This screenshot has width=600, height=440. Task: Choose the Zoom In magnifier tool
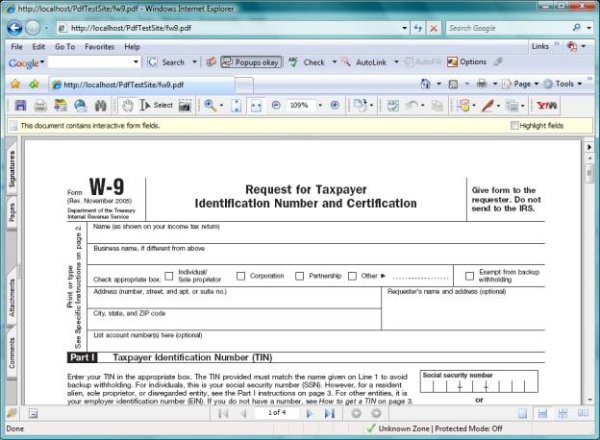click(210, 105)
